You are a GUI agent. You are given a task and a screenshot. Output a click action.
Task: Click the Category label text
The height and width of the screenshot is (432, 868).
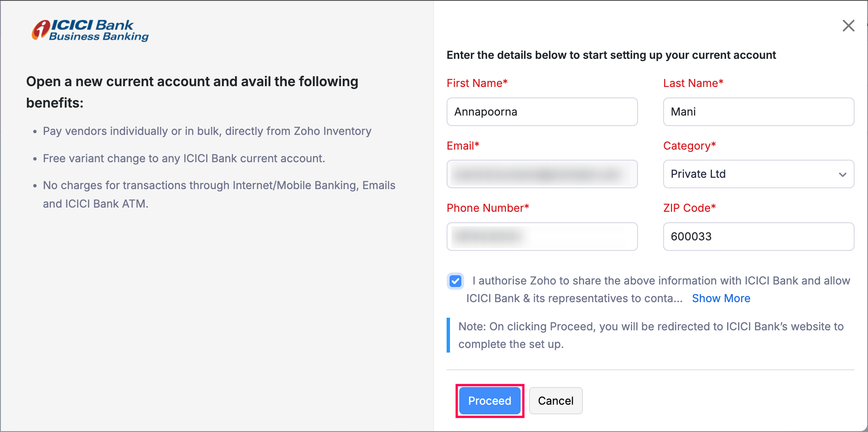(689, 146)
